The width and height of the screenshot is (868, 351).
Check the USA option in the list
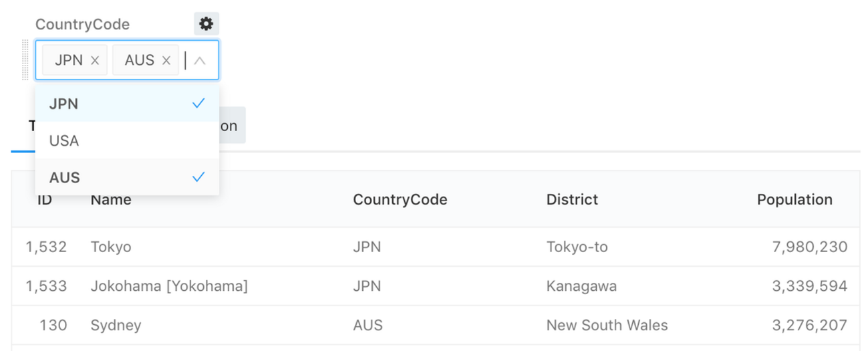(127, 140)
